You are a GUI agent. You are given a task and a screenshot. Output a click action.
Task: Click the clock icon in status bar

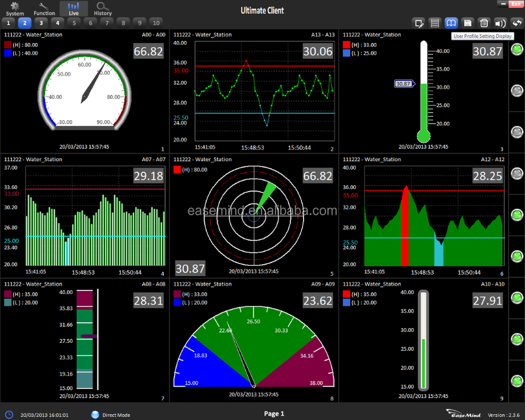[x=9, y=415]
